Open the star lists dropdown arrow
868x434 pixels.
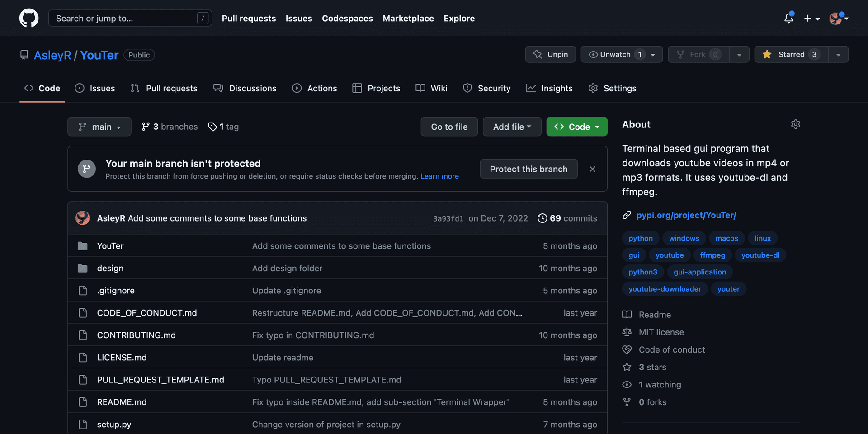tap(839, 54)
